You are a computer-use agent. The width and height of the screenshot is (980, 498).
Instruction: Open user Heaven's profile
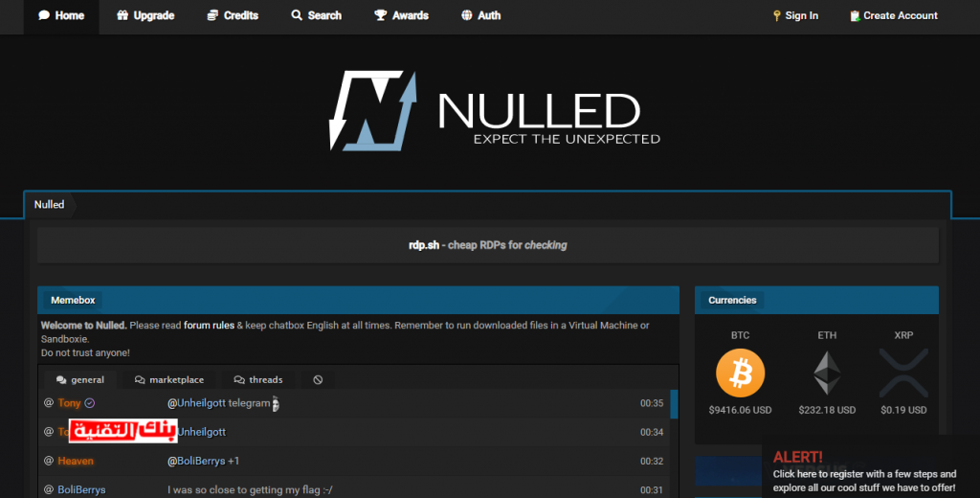coord(76,461)
